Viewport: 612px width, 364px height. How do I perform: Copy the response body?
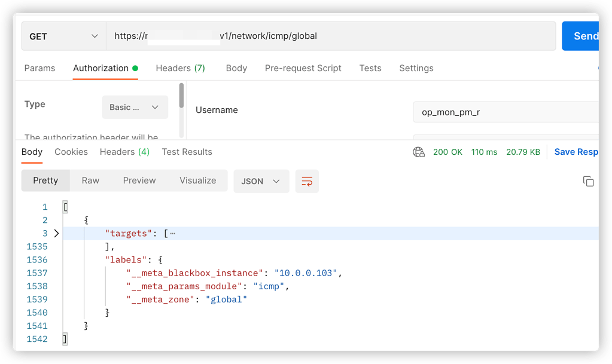588,181
